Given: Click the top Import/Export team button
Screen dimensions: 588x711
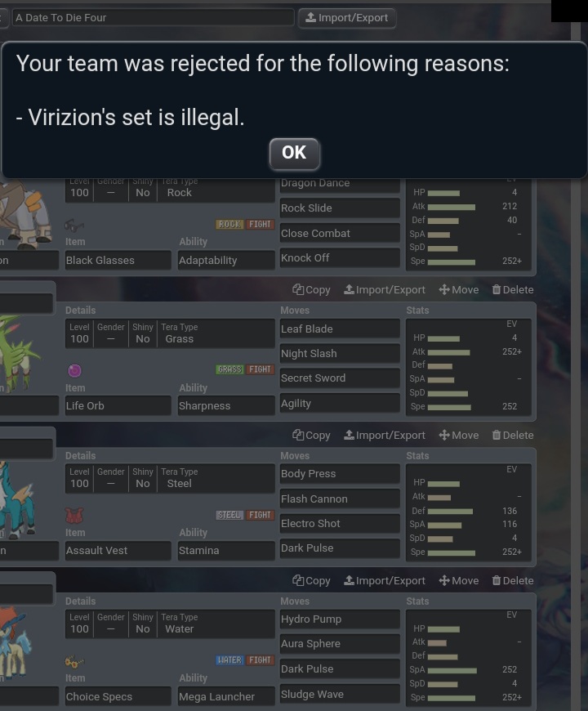Looking at the screenshot, I should point(346,18).
